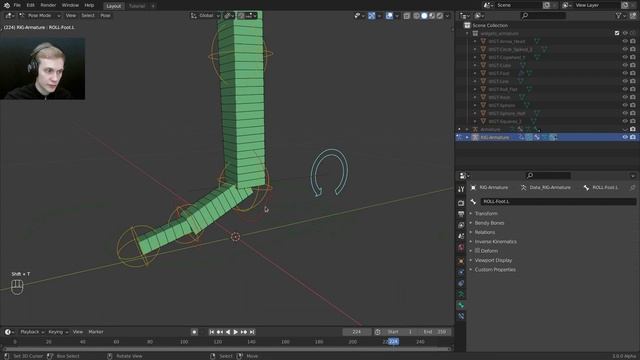Toggle viewport gizmos display
640x360 pixels.
(x=371, y=16)
